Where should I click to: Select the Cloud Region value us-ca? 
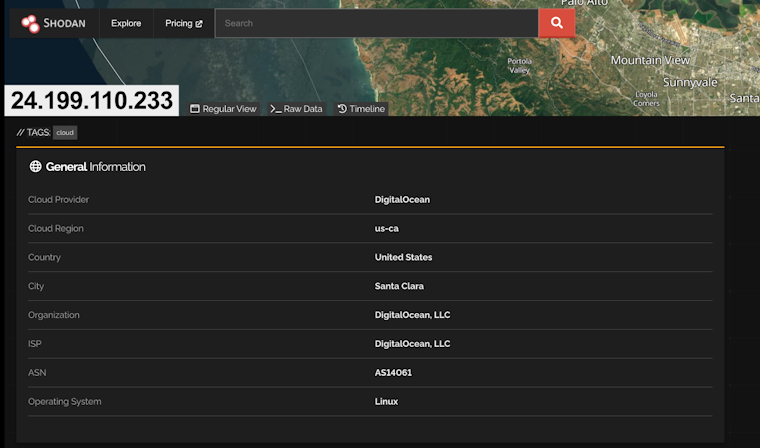[387, 228]
